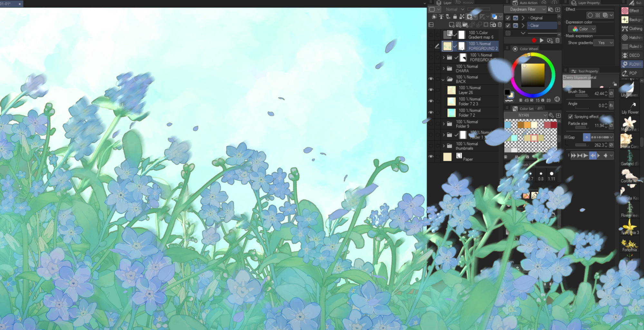Open the Expression color dropdown

pyautogui.click(x=582, y=29)
